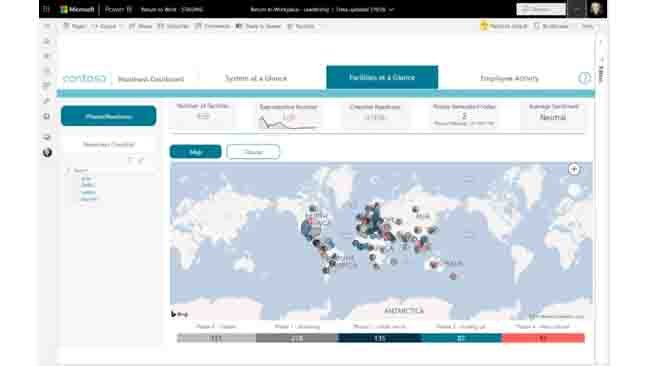The height and width of the screenshot is (366, 650).
Task: Select Facilities at a Glance tab
Action: [382, 77]
